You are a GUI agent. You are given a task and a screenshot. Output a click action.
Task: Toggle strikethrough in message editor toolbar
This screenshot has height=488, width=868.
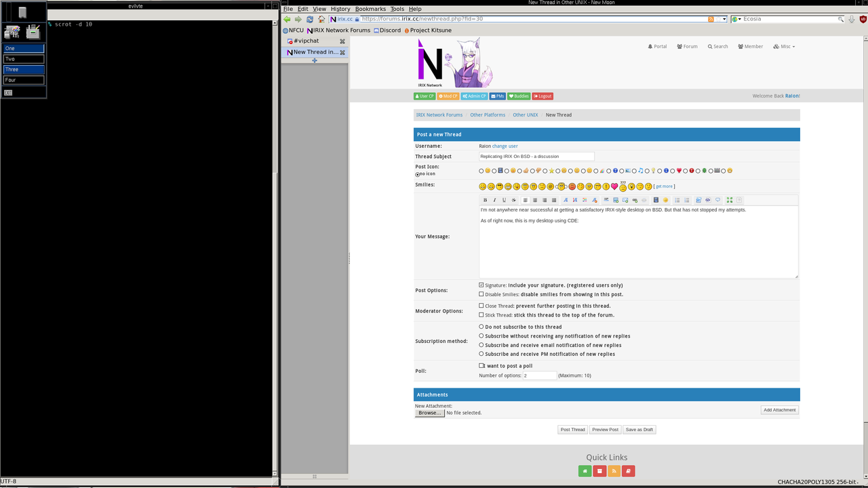(x=513, y=200)
